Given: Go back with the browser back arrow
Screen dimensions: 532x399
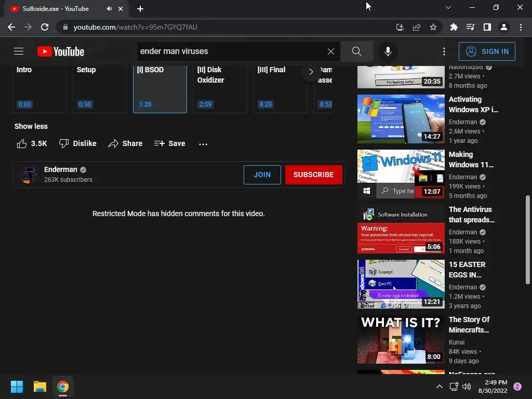Looking at the screenshot, I should pos(11,27).
